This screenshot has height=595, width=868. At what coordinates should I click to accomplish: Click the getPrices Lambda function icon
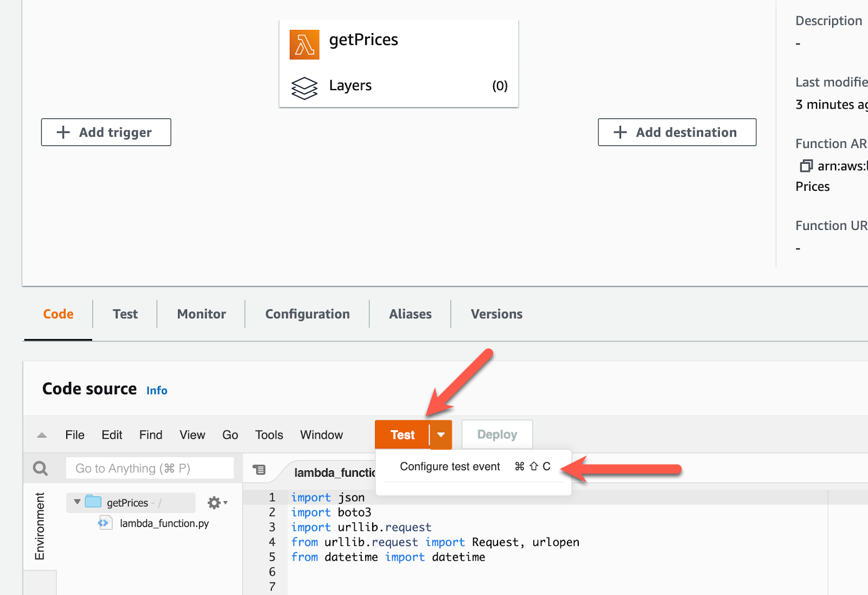[304, 44]
